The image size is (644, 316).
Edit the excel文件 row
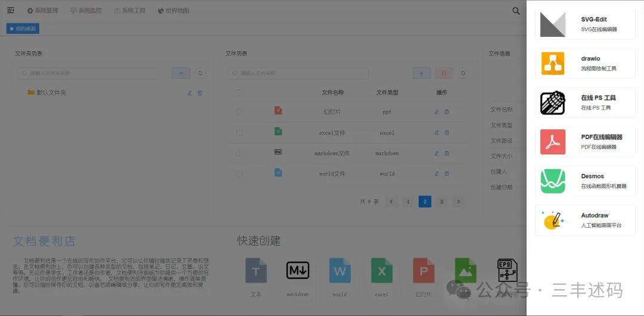tap(436, 133)
